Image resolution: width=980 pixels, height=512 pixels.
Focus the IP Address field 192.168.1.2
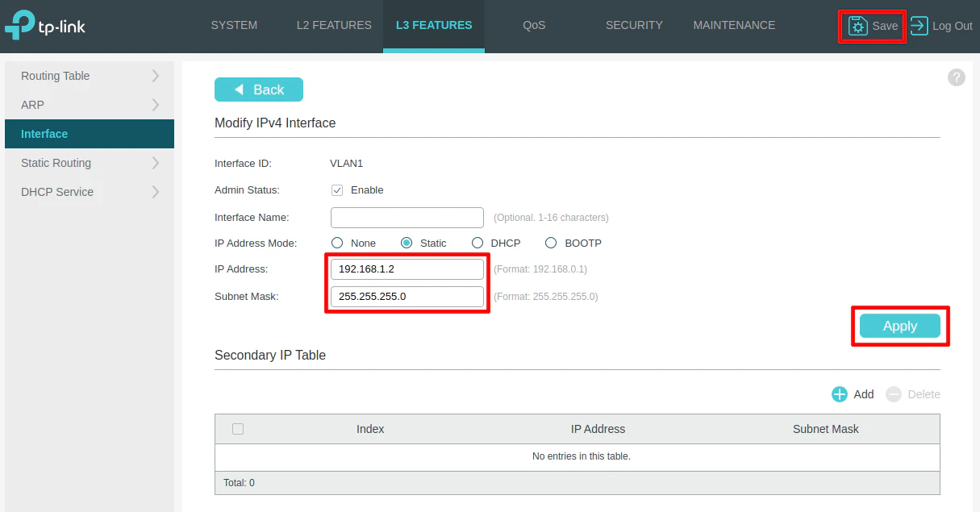tap(407, 269)
